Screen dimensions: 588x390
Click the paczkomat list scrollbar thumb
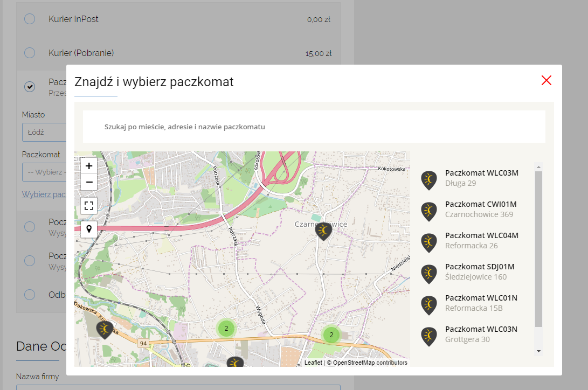click(x=538, y=249)
